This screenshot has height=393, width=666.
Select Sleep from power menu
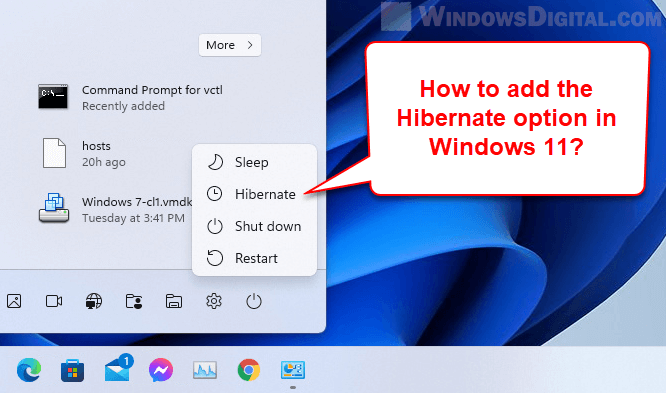tap(254, 162)
